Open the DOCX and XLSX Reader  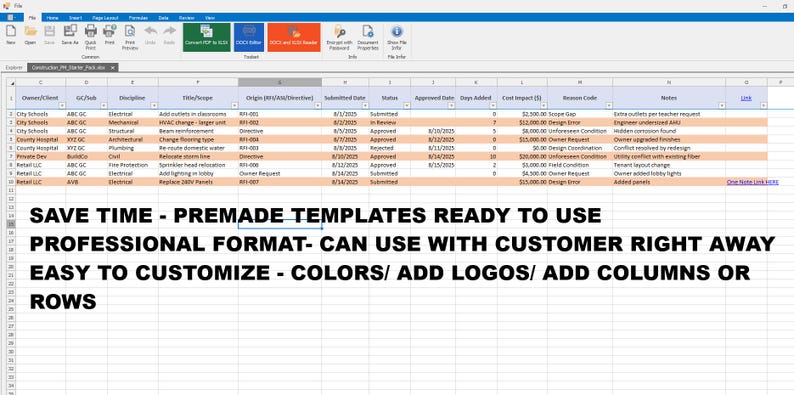pos(294,37)
